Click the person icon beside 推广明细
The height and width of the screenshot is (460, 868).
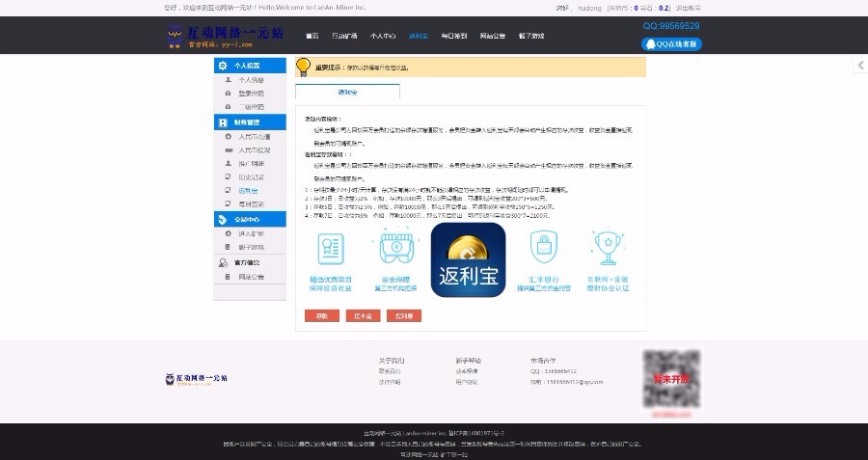(228, 163)
